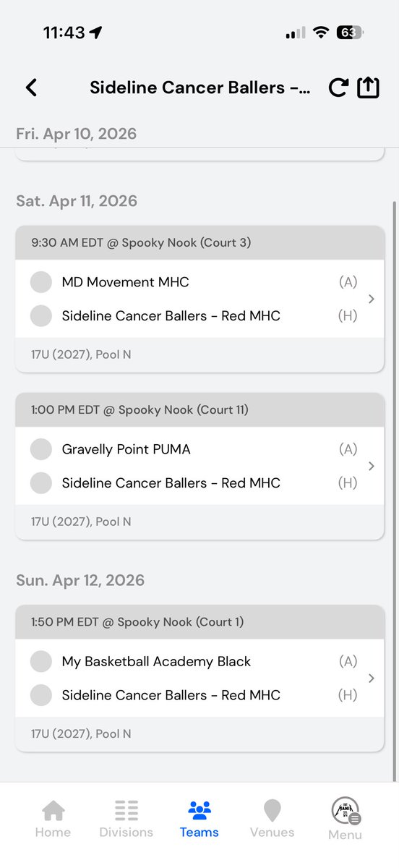Image resolution: width=399 pixels, height=868 pixels.
Task: Open the Menu avatar icon
Action: [345, 811]
